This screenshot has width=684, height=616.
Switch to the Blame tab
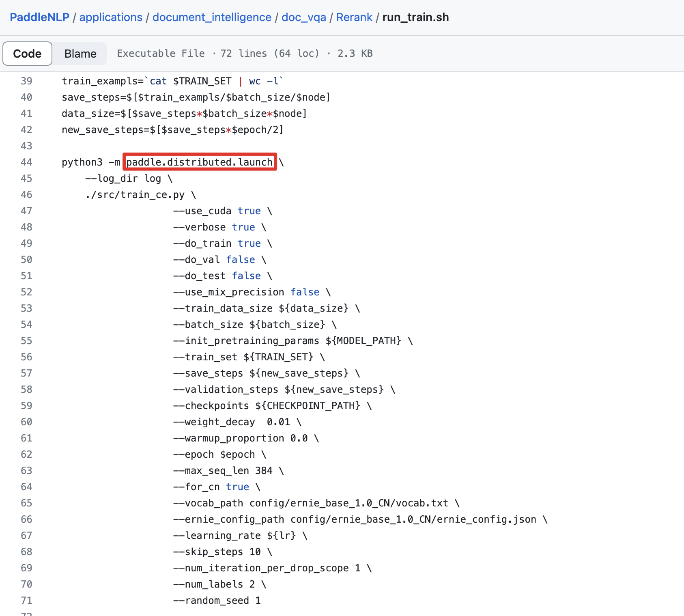click(80, 53)
